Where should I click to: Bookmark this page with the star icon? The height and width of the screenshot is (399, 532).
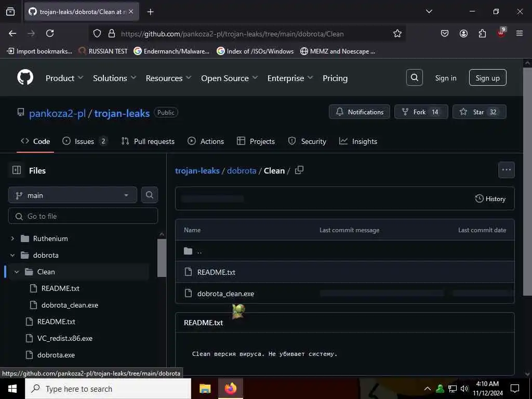pyautogui.click(x=397, y=33)
